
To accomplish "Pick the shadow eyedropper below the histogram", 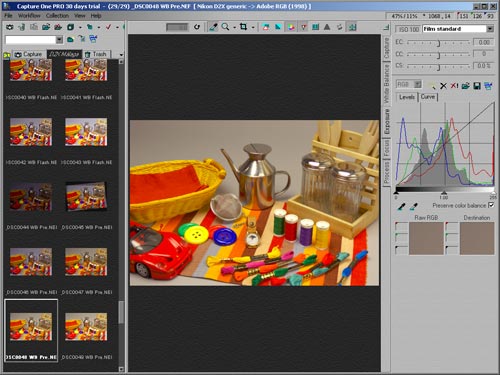I will click(402, 207).
